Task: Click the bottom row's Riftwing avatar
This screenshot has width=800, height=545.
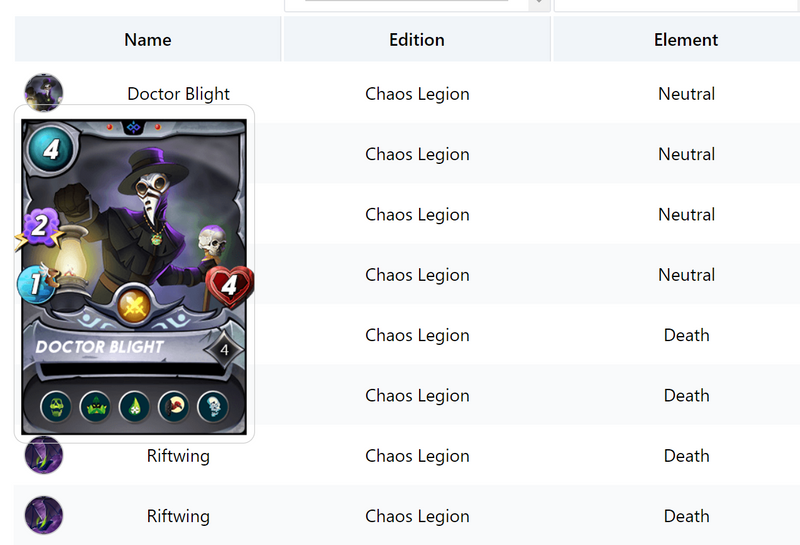Action: coord(44,516)
